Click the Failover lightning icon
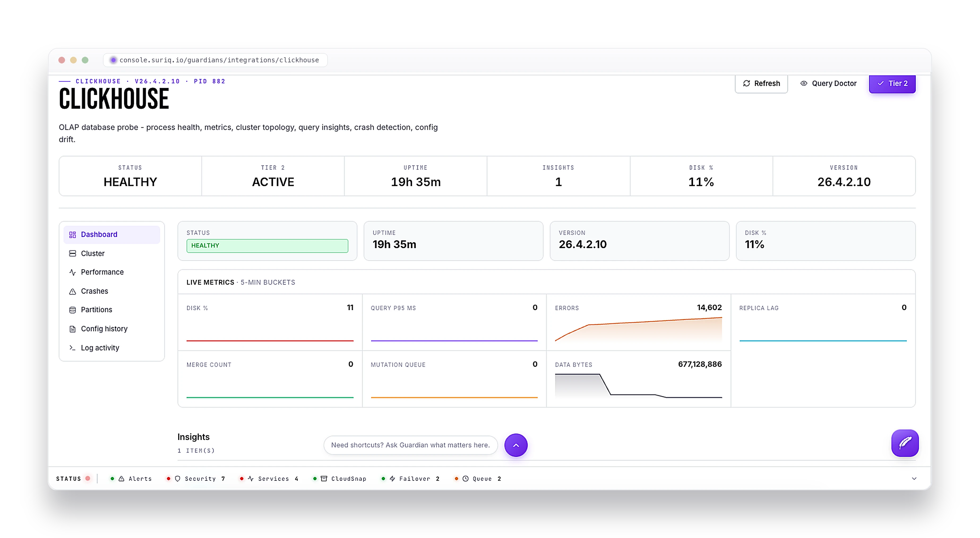Screen dimensions: 980x538 point(392,479)
